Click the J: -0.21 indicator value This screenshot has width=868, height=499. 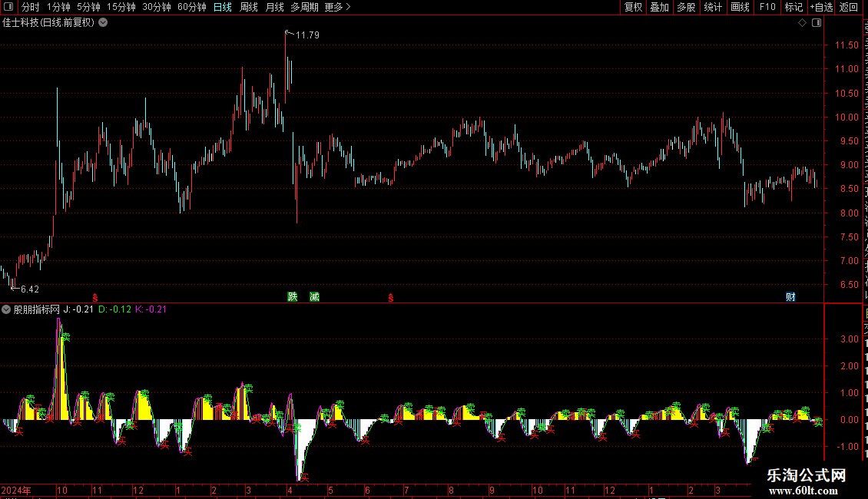click(x=78, y=310)
